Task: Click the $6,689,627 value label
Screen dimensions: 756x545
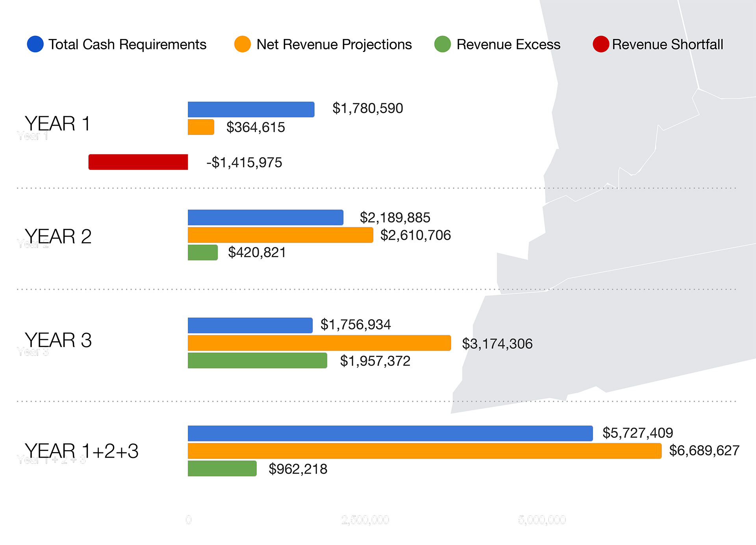Action: pos(704,450)
